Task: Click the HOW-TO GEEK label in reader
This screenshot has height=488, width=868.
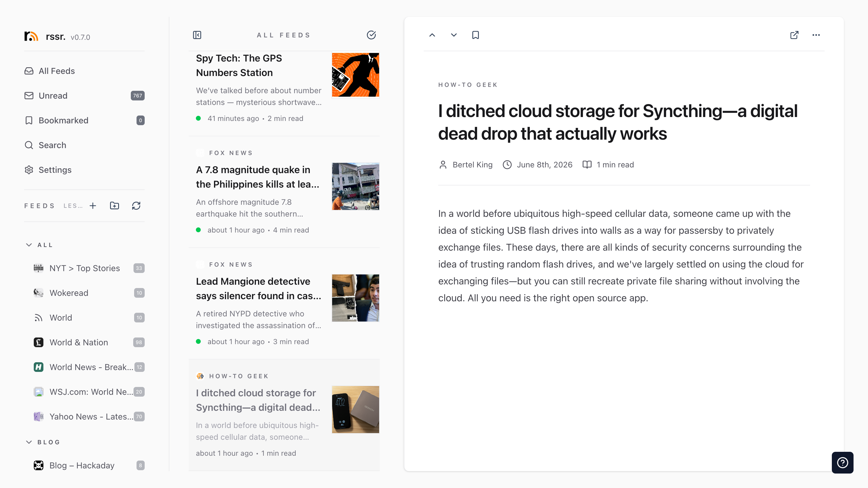Action: point(468,85)
